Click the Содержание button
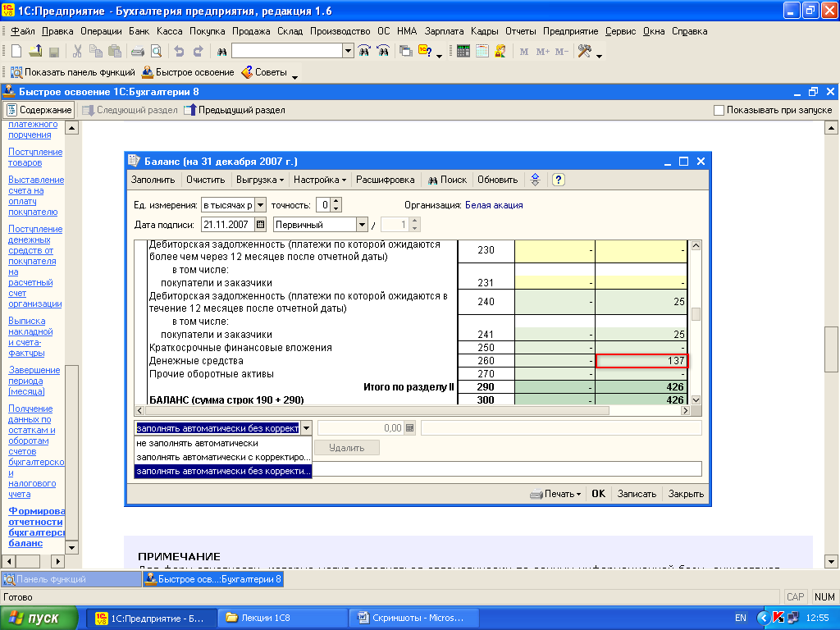 [x=39, y=111]
